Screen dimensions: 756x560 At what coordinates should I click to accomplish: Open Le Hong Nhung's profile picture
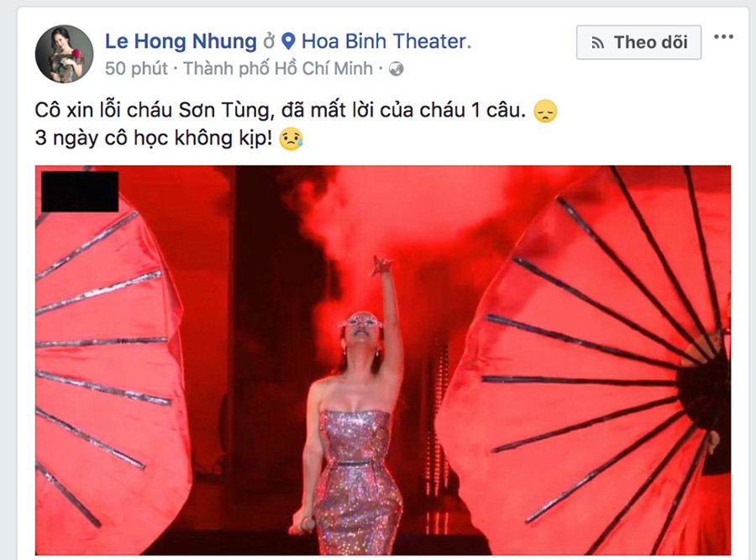coord(64,54)
